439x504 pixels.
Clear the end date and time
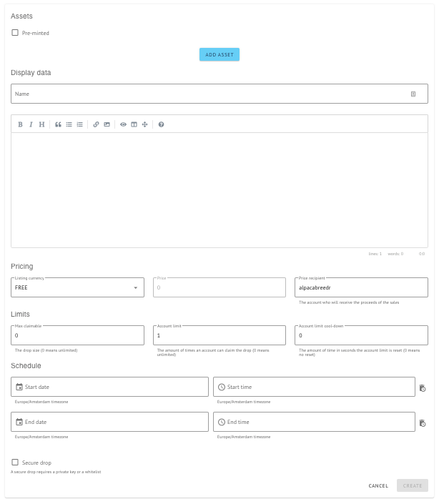[423, 423]
